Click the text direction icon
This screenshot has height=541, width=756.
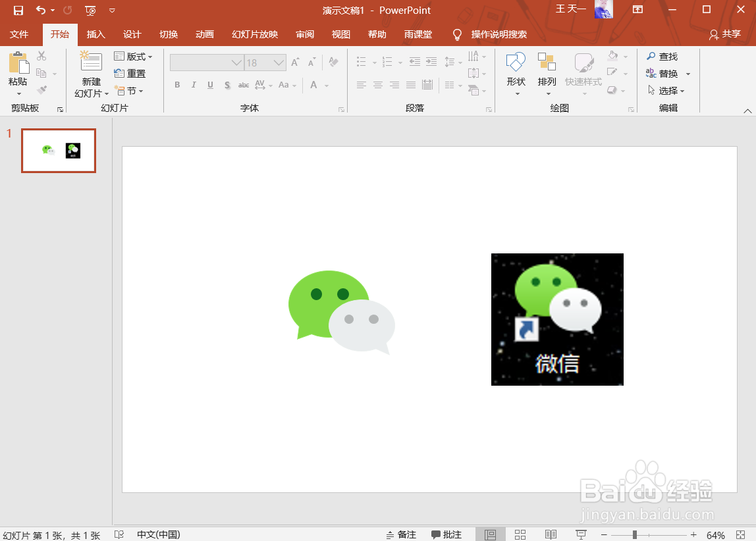tap(473, 56)
